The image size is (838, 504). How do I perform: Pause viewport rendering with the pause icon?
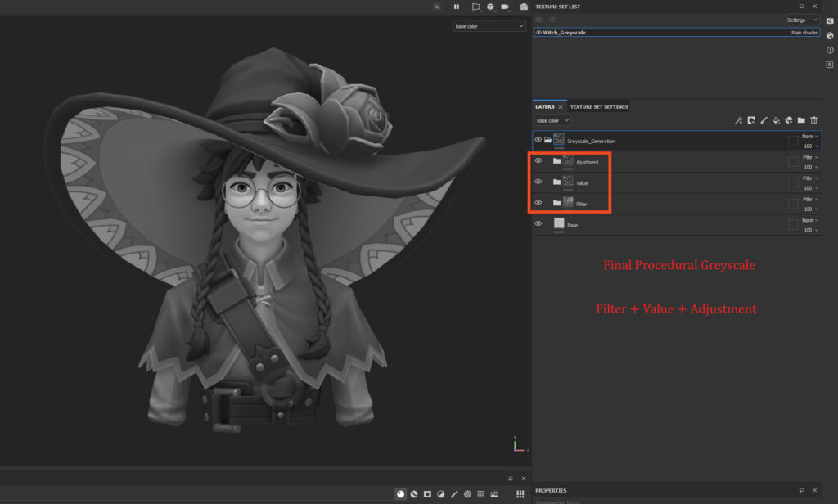pyautogui.click(x=457, y=7)
